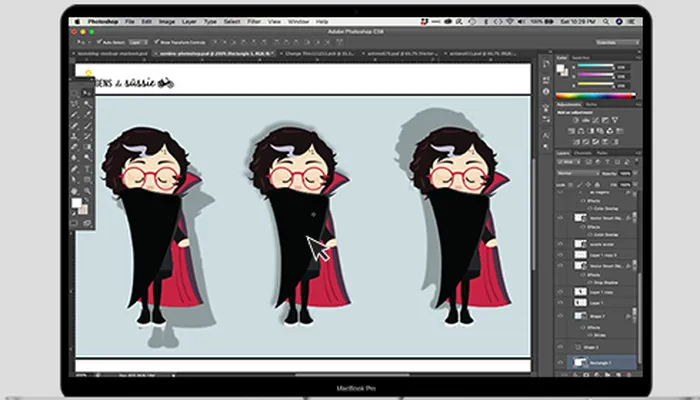Select the Gradient tool
This screenshot has height=400, width=700.
pyautogui.click(x=87, y=147)
